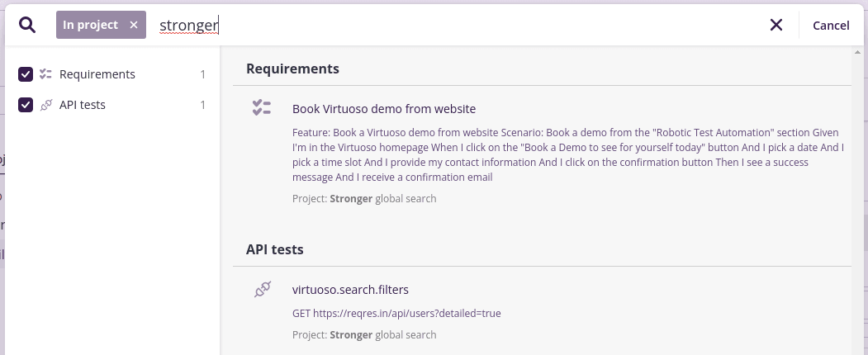Click 'Project: Stronger global search' under requirement
This screenshot has width=868, height=355.
coord(364,198)
